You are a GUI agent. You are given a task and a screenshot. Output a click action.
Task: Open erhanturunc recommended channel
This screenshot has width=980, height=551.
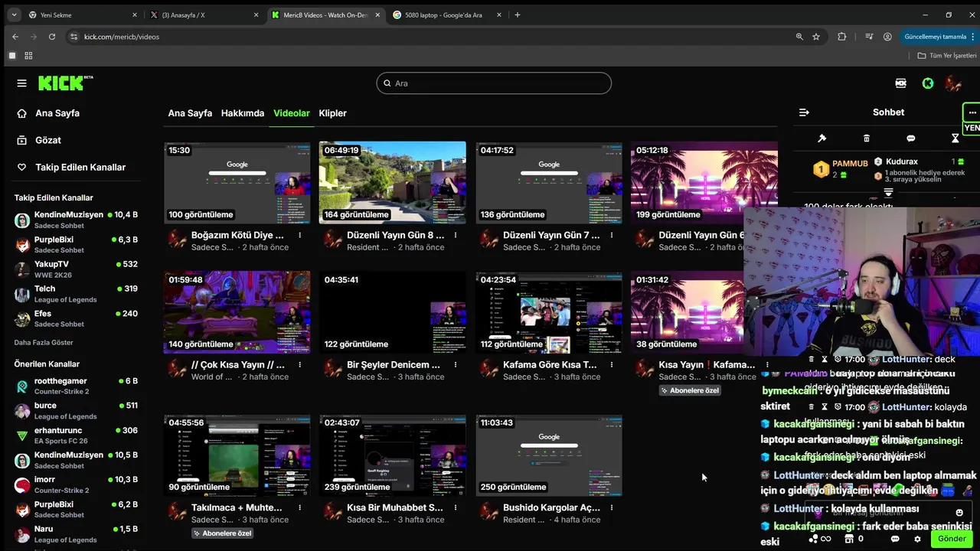pyautogui.click(x=75, y=435)
